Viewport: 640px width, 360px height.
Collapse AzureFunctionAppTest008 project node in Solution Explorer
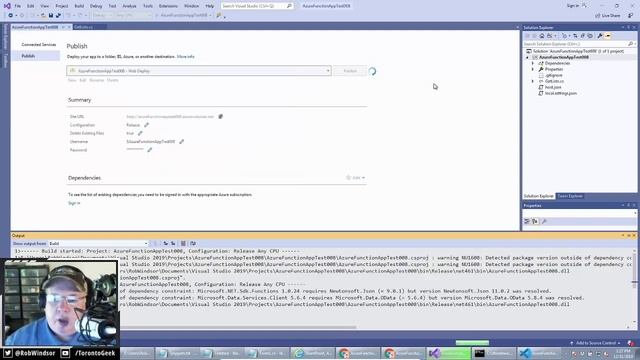[527, 57]
